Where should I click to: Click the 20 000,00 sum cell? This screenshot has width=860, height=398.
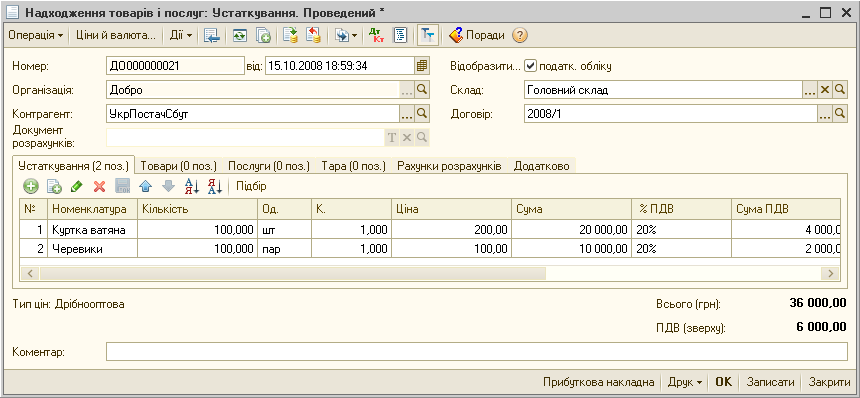pos(572,230)
